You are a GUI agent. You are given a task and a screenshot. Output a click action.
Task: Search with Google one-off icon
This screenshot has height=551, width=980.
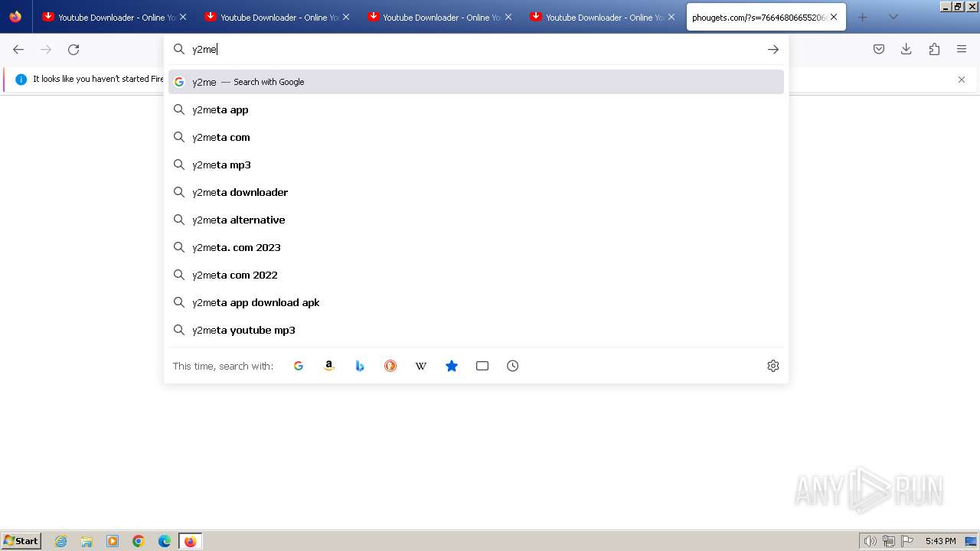(299, 366)
